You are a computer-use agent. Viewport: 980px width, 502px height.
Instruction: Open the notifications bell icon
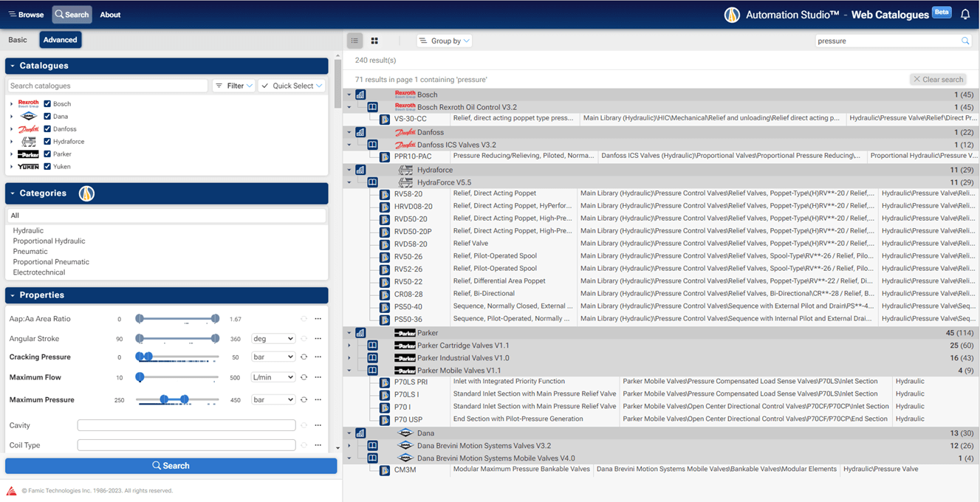click(x=965, y=14)
